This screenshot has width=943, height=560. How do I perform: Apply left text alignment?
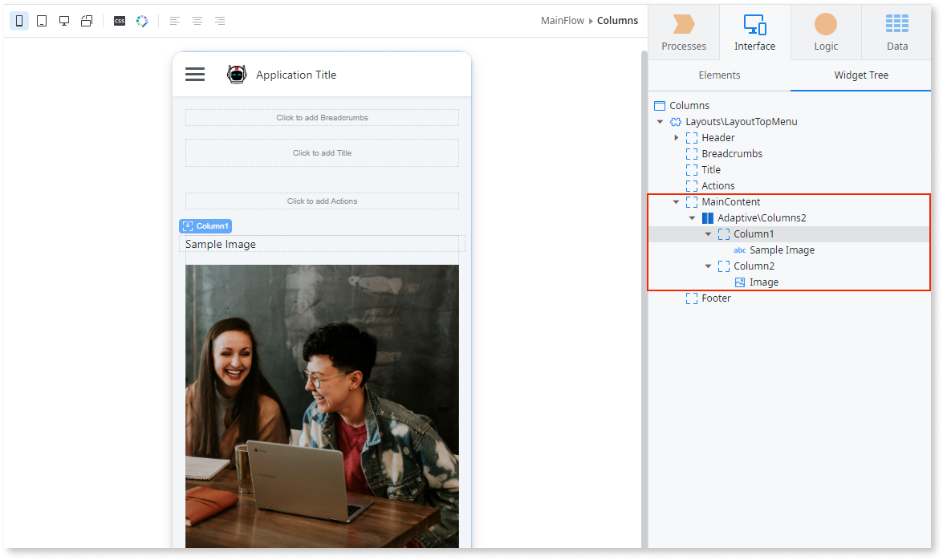click(174, 21)
